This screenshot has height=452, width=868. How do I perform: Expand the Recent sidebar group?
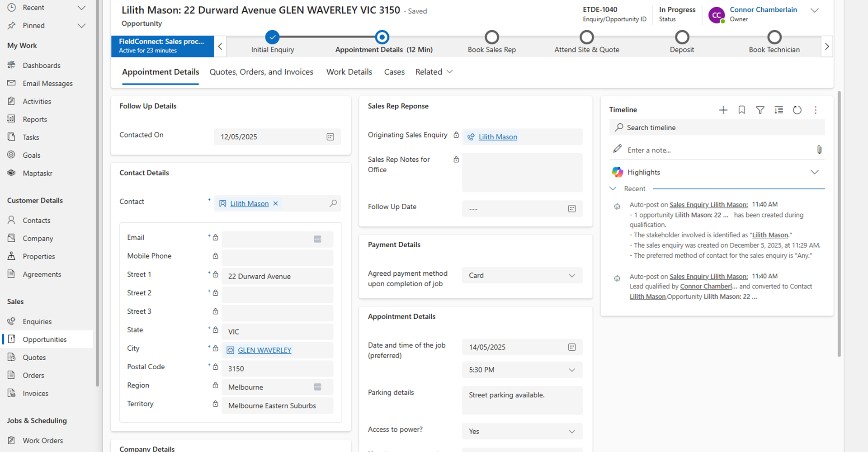coord(82,8)
